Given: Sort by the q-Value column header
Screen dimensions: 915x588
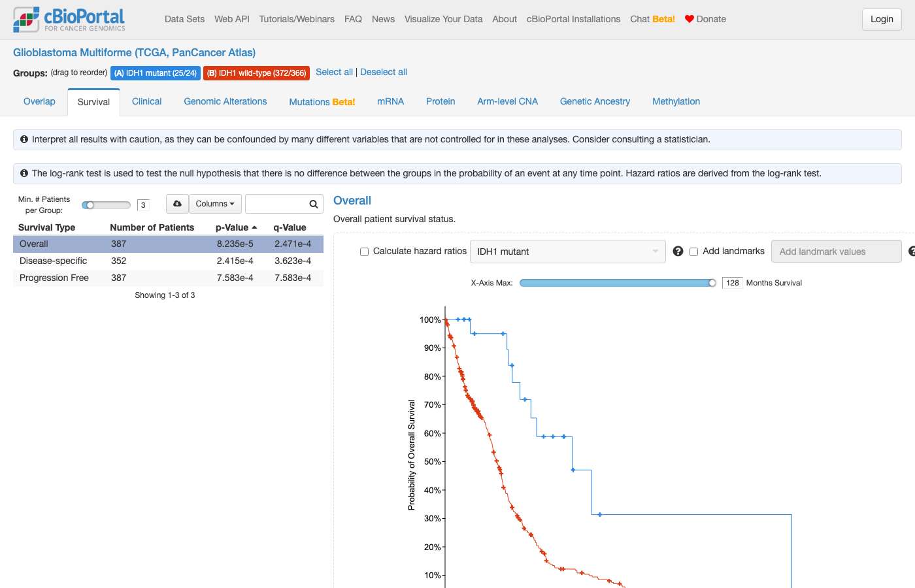Looking at the screenshot, I should click(x=290, y=227).
